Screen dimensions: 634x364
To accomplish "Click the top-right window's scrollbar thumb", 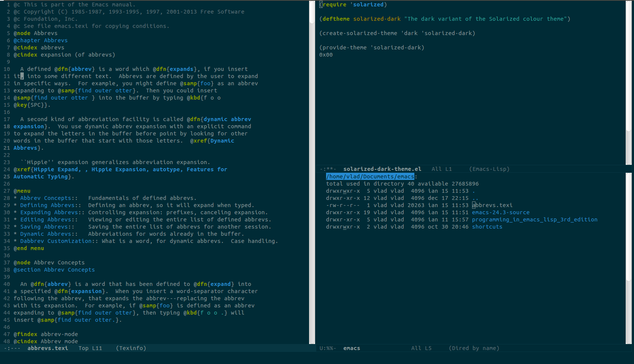I will (x=628, y=66).
